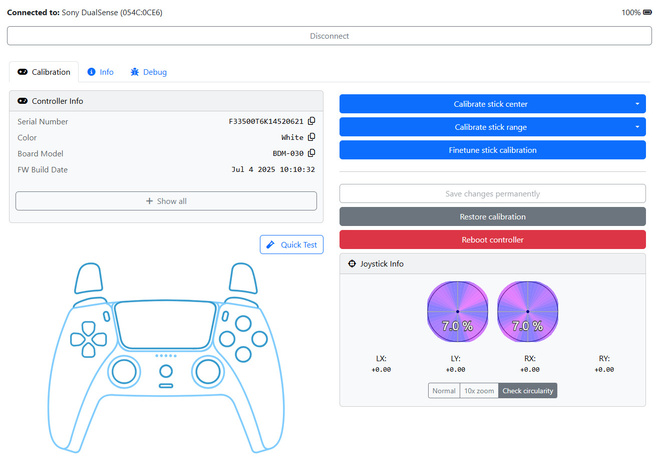Click the battery icon next to 100%

pos(647,13)
